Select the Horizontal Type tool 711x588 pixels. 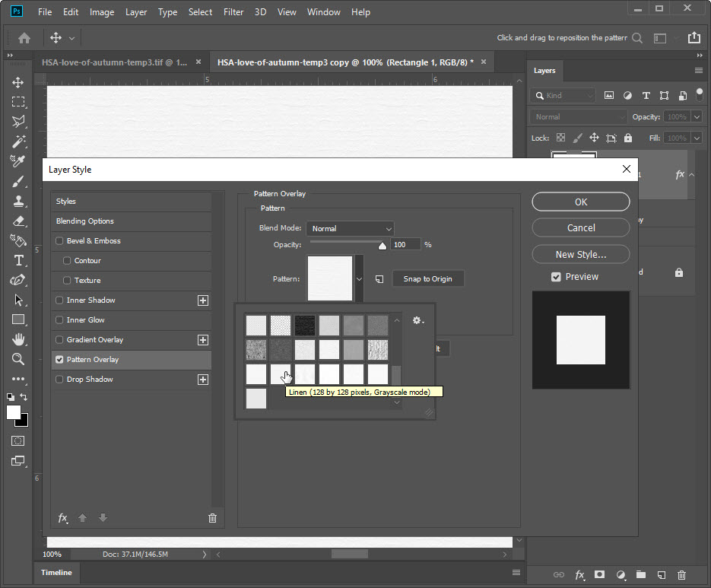coord(17,260)
